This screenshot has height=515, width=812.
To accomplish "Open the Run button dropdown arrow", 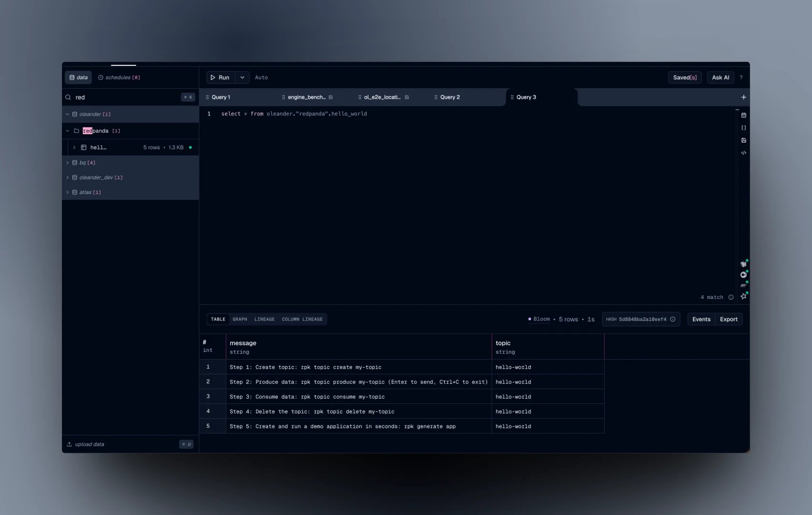I will click(x=242, y=77).
